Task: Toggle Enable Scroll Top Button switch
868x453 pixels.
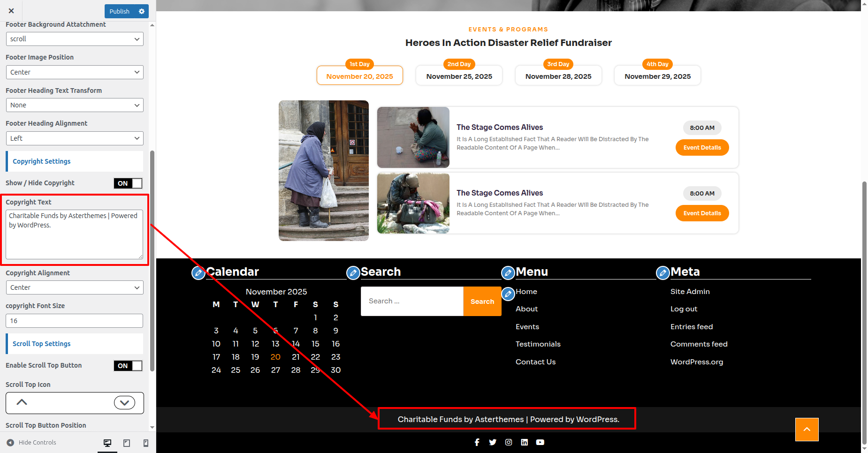Action: pos(128,366)
